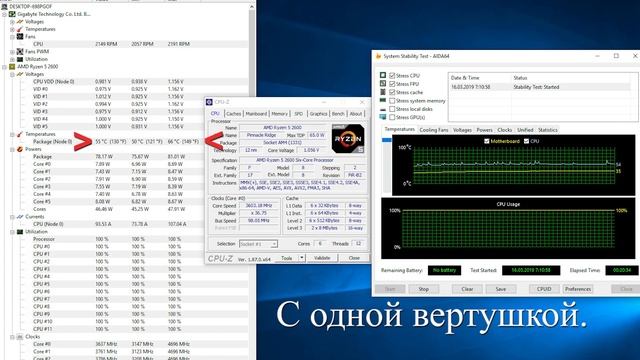Click the Ryzen Voltages lightning icon

coord(20,74)
